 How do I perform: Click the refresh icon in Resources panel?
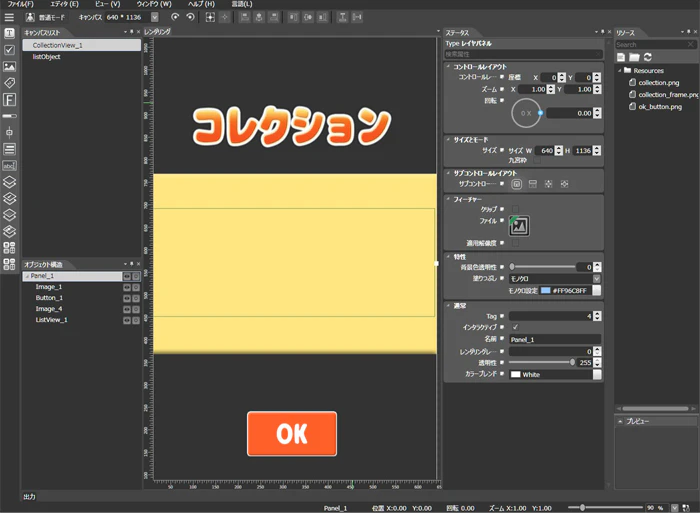click(x=648, y=57)
